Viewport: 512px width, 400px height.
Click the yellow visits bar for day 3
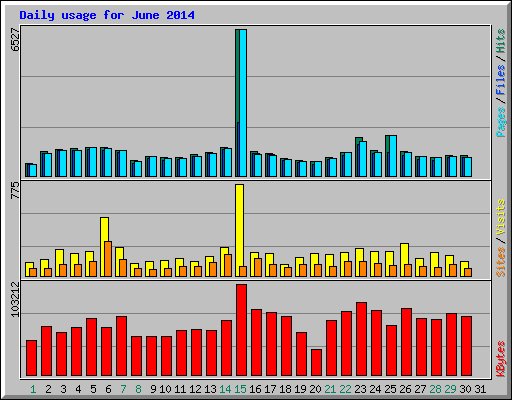59,257
